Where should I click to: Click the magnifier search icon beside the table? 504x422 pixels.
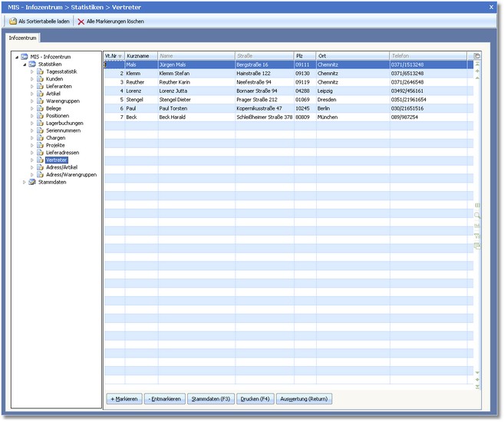(x=477, y=216)
